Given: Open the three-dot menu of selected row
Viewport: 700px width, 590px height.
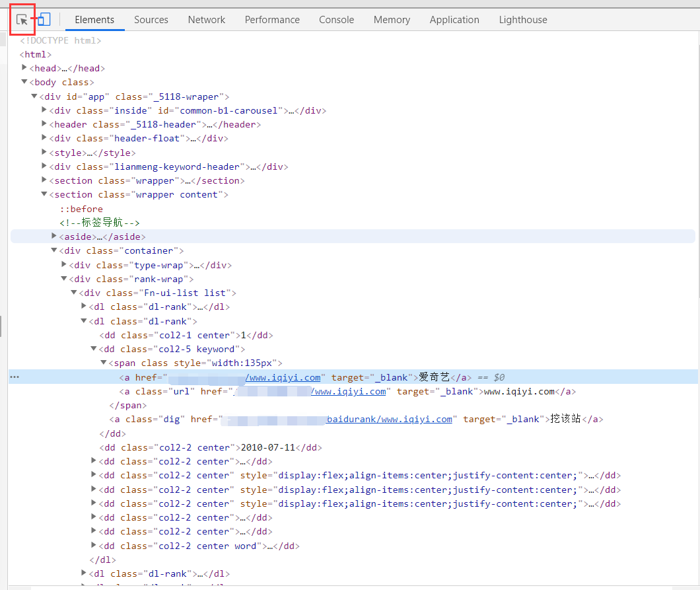Looking at the screenshot, I should pos(15,377).
